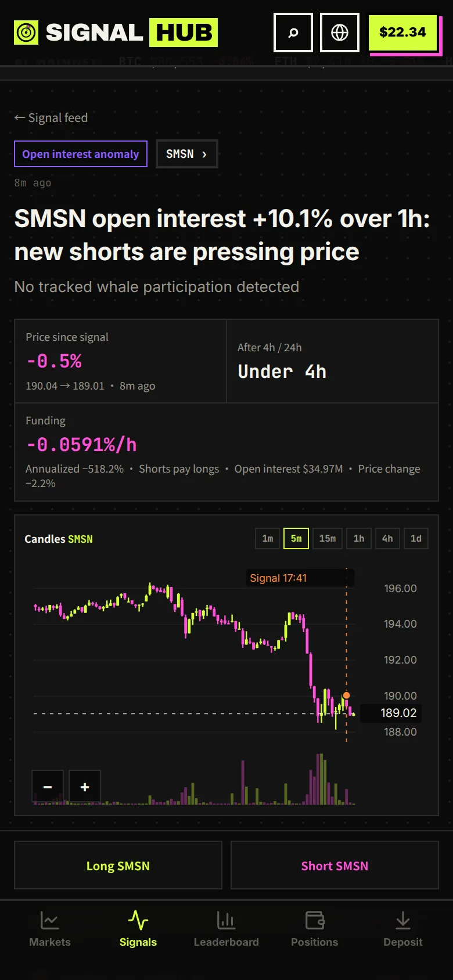The height and width of the screenshot is (980, 453).
Task: Open the Leaderboard bar chart icon
Action: tap(227, 920)
